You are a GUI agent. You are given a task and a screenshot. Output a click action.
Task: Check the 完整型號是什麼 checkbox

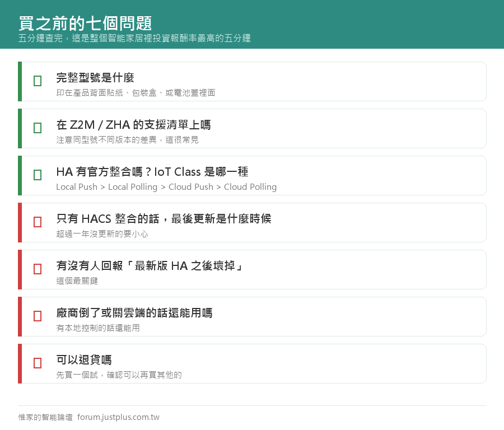point(38,81)
